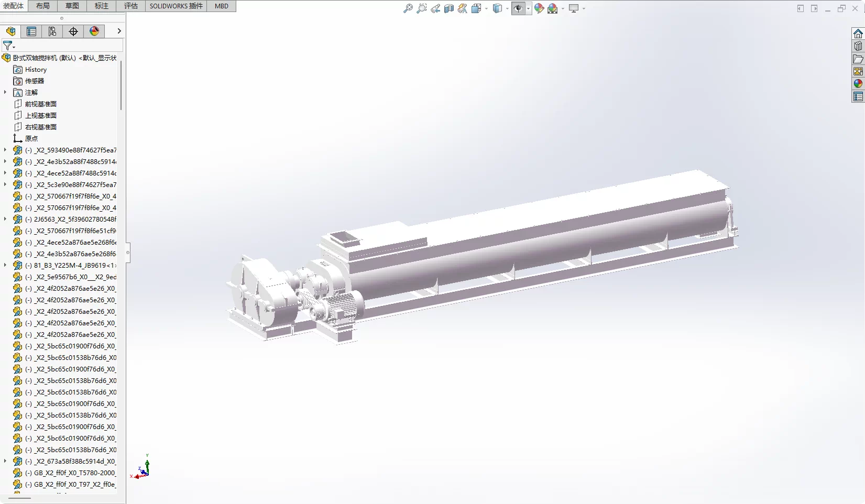Open the Edit Appearance tool
The width and height of the screenshot is (865, 504).
coord(539,8)
